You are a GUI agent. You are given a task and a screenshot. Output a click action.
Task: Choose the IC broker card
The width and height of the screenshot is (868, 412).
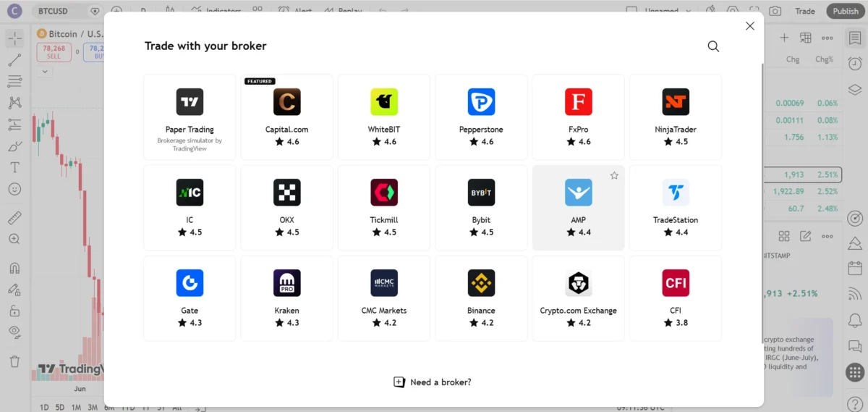[x=190, y=207]
